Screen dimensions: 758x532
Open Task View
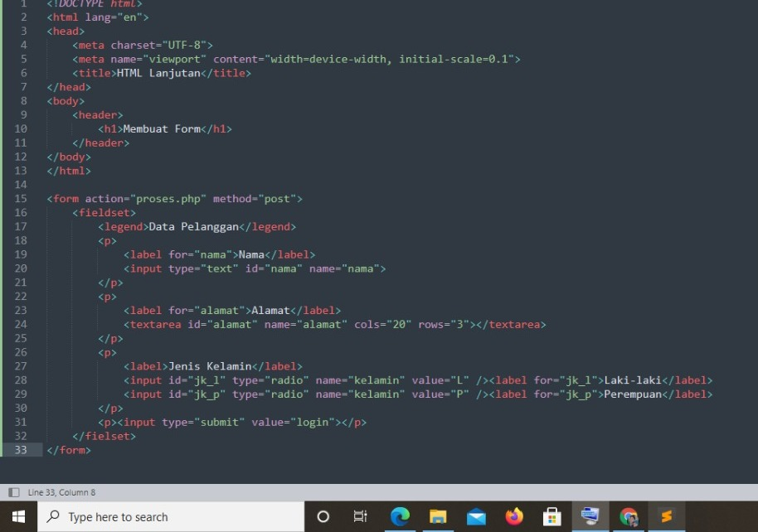coord(360,517)
